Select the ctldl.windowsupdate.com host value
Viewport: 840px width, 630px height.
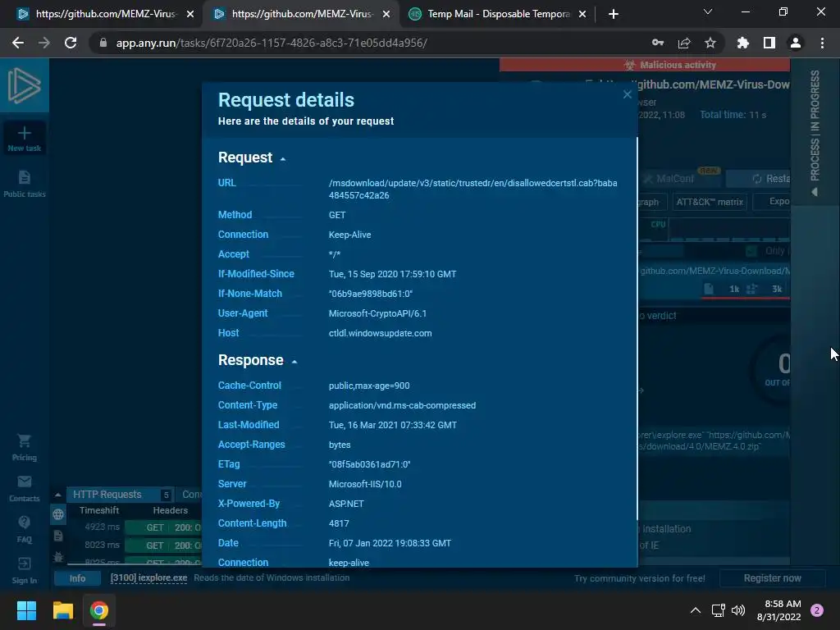[x=380, y=333]
